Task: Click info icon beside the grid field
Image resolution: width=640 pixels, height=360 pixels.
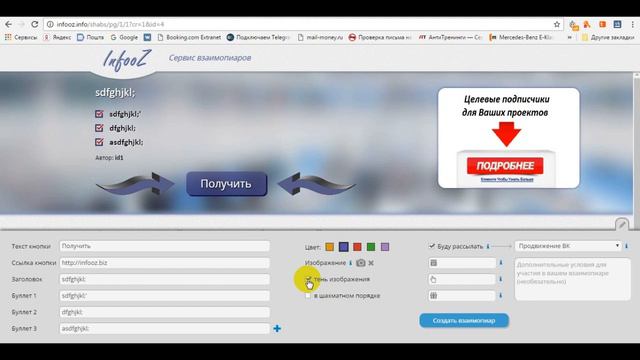Action: 501,296
